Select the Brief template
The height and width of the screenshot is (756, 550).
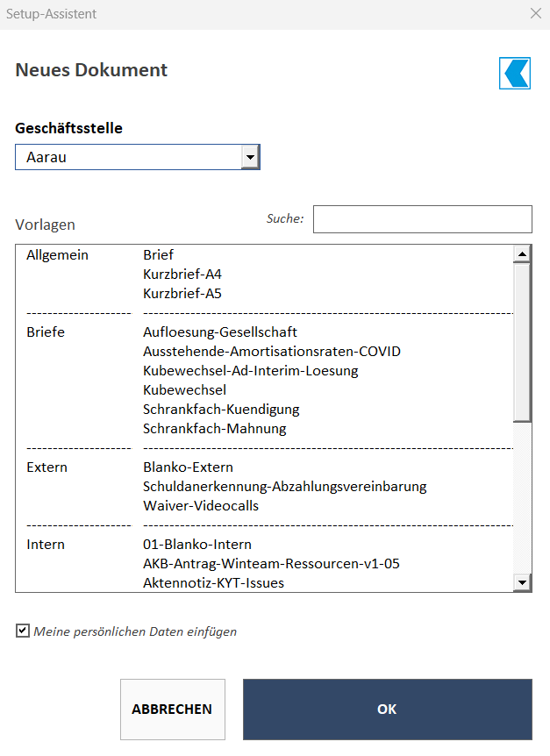(158, 254)
